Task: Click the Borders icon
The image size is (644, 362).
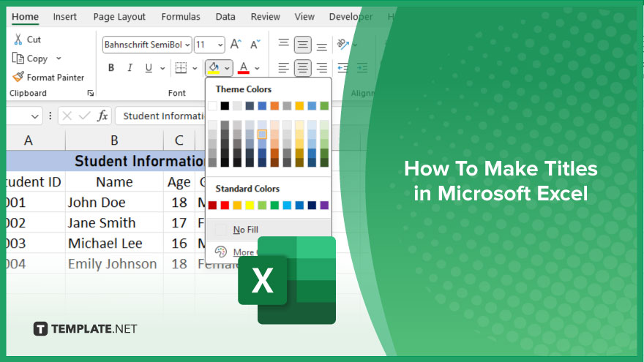Action: [x=181, y=68]
